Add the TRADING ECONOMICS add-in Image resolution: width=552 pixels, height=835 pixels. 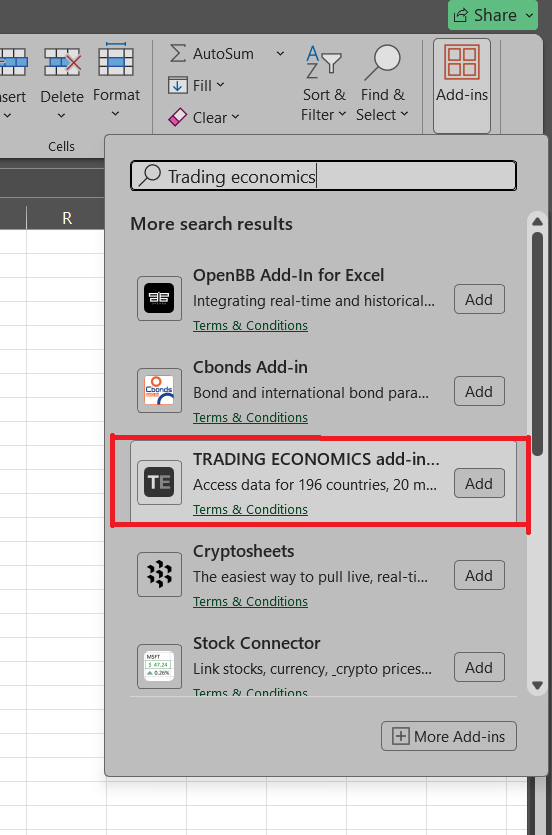[479, 483]
